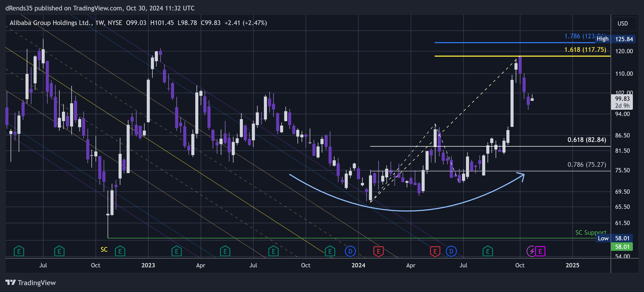The image size is (644, 292).
Task: Click the 61.50 price axis label
Action: (622, 223)
